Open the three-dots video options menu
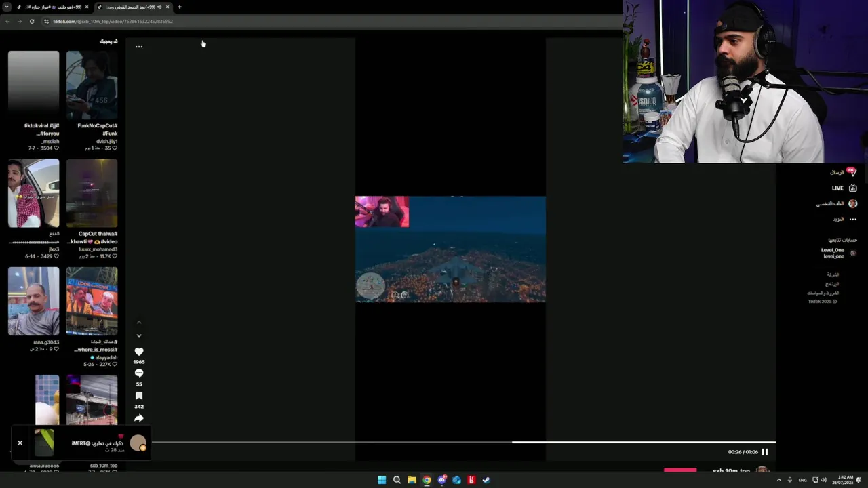Viewport: 868px width, 488px height. click(x=139, y=47)
